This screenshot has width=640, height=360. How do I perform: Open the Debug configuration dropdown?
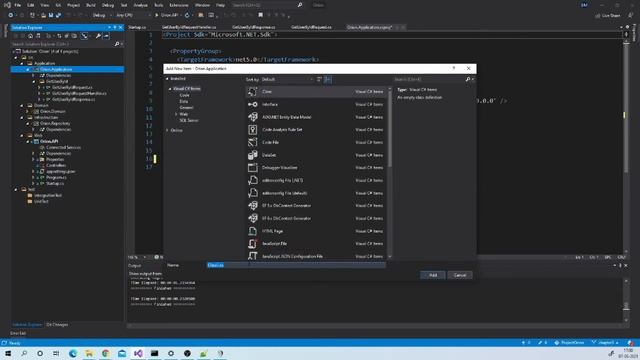click(102, 16)
